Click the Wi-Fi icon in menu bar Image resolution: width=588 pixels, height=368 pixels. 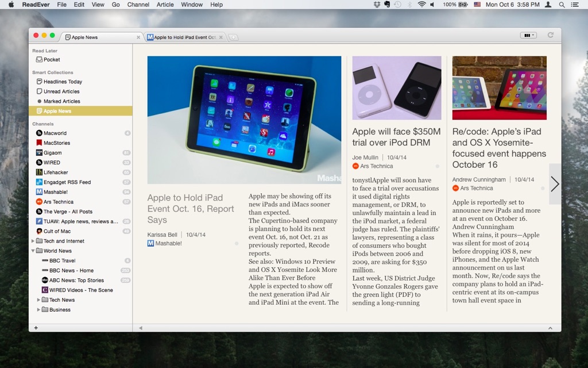[421, 5]
